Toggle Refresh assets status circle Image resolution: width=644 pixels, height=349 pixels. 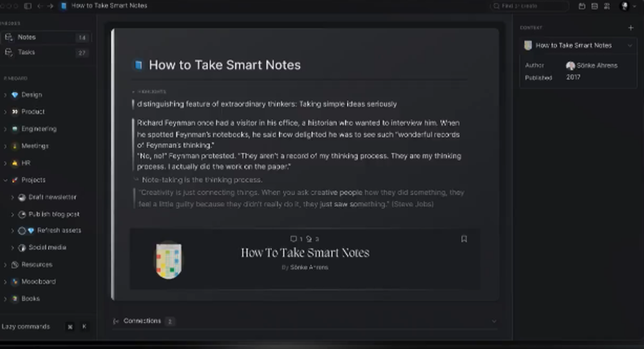point(22,231)
